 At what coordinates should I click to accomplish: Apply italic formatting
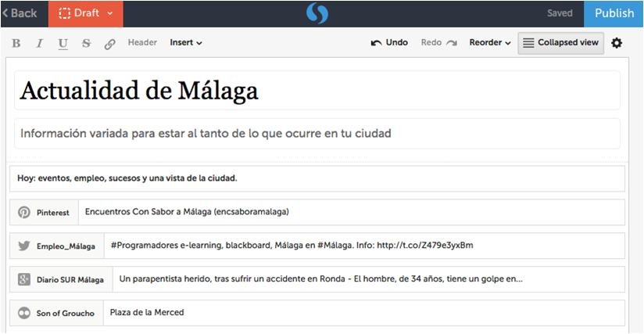tap(39, 43)
